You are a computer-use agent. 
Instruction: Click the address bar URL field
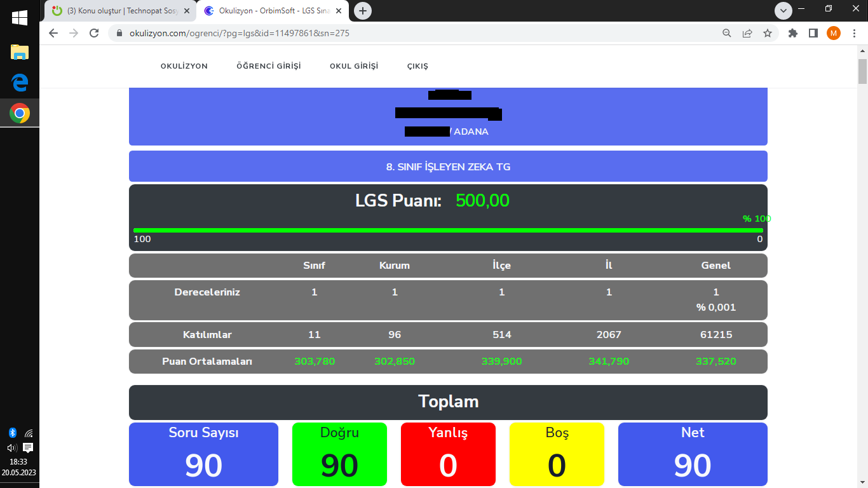(x=413, y=33)
